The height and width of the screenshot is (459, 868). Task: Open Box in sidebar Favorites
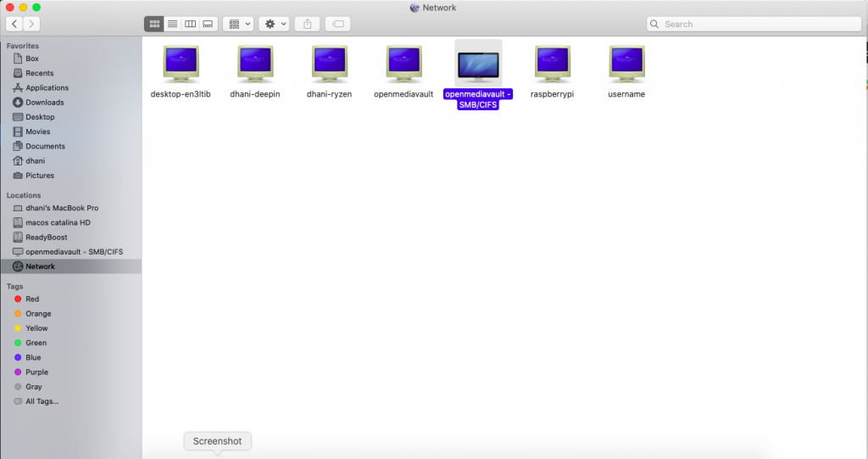(71, 59)
